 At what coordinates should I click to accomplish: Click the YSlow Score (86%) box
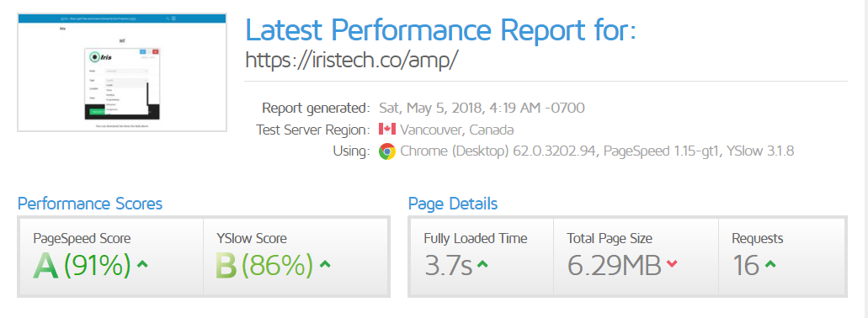295,257
